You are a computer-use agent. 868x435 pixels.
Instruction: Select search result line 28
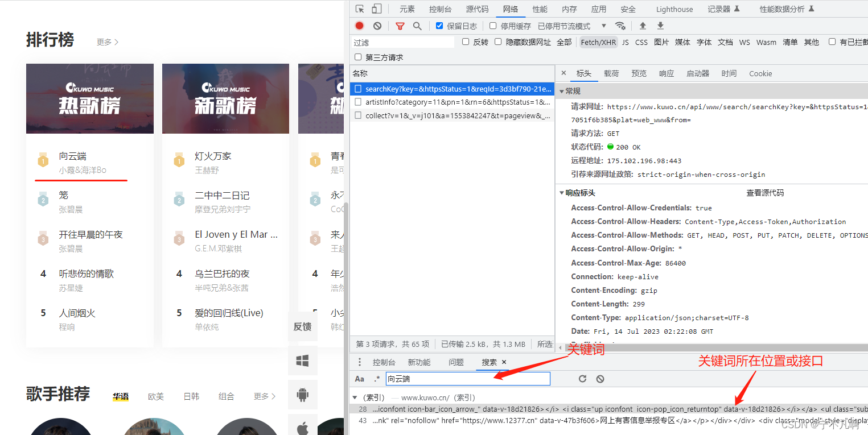click(x=608, y=409)
